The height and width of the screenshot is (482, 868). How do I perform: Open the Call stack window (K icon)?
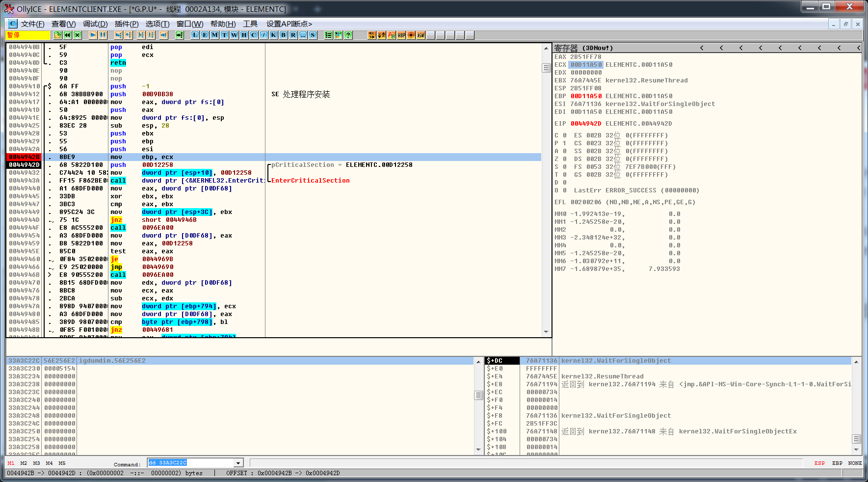point(273,35)
